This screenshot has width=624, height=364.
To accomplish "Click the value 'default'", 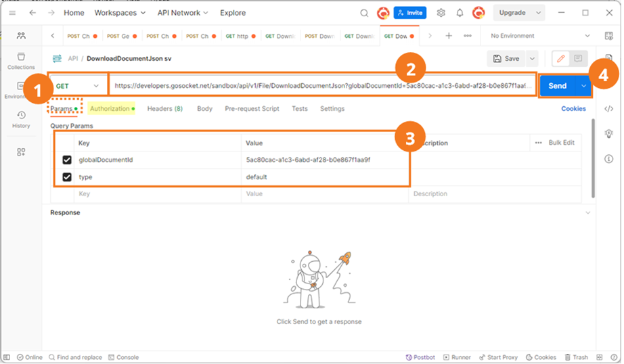I will [257, 177].
